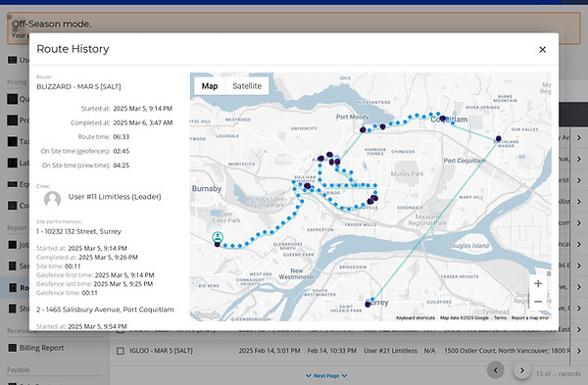
Task: Click the Route History dialog title
Action: pos(73,49)
